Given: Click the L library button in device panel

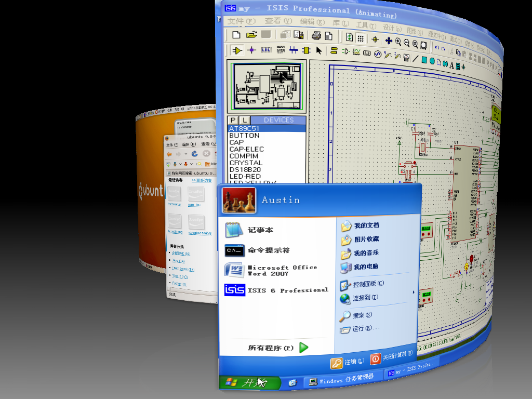Looking at the screenshot, I should point(245,120).
